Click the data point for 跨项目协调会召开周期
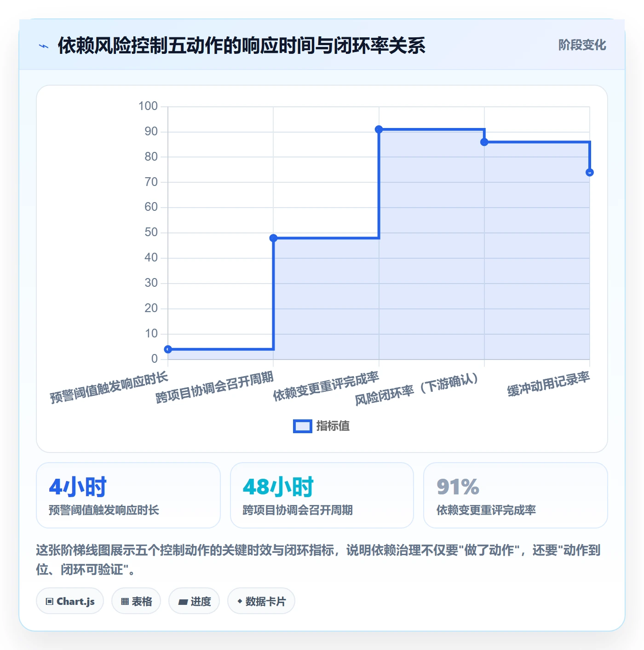This screenshot has height=650, width=644. [273, 238]
